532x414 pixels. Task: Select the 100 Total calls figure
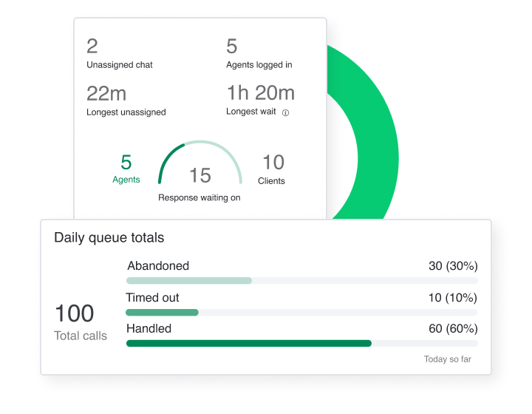(x=74, y=313)
